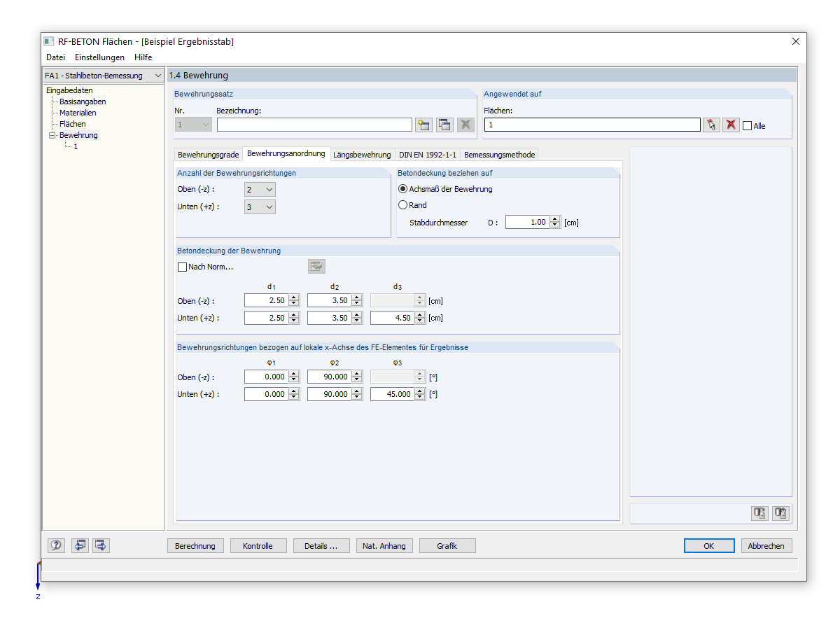Image resolution: width=840 pixels, height=630 pixels.
Task: Select Bewehrung in the navigation tree
Action: pos(78,135)
